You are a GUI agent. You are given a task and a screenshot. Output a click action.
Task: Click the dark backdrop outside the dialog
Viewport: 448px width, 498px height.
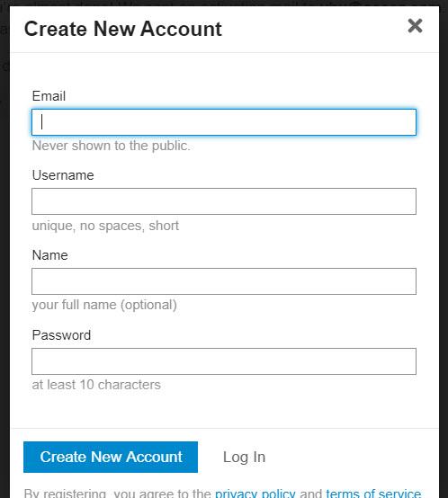click(x=4, y=254)
